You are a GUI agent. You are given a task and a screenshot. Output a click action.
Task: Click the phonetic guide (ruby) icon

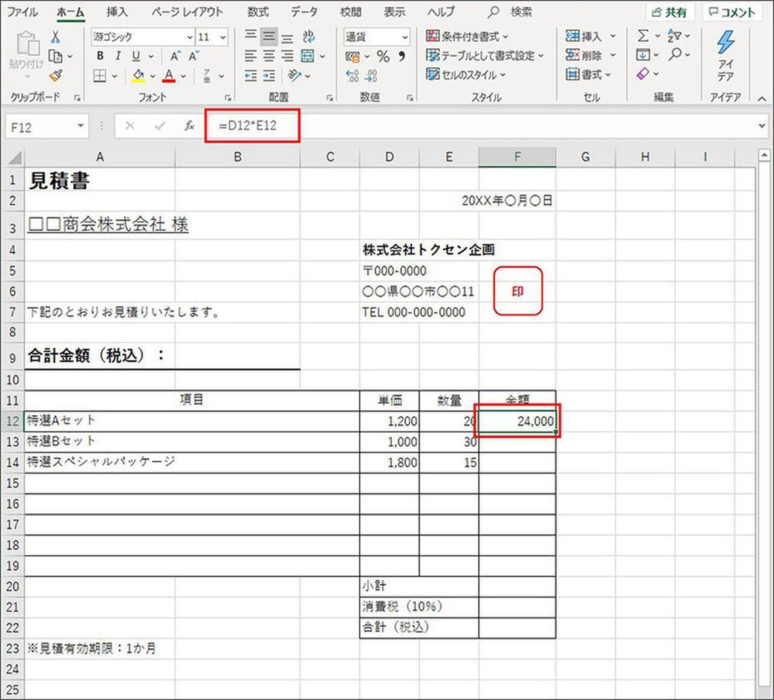pos(207,76)
